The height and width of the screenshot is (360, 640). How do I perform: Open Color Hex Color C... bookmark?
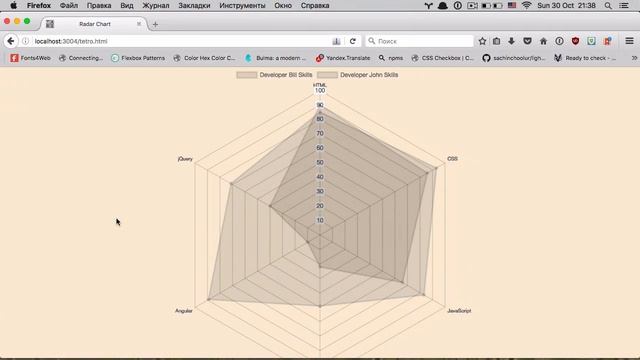(x=204, y=58)
